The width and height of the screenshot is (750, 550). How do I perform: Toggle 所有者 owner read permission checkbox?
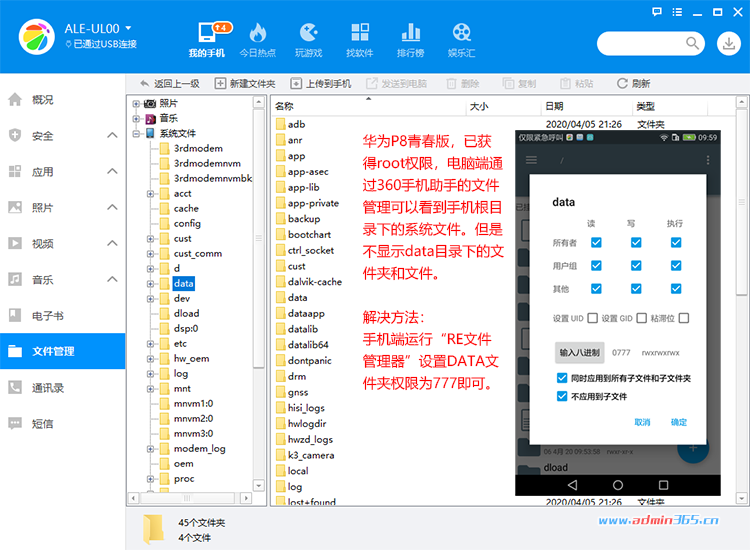(x=596, y=242)
